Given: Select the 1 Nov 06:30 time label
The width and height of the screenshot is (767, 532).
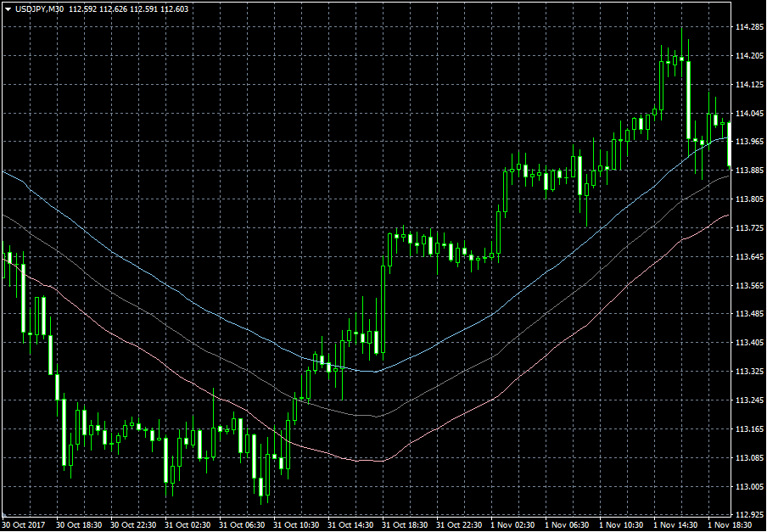Looking at the screenshot, I should pyautogui.click(x=568, y=524).
